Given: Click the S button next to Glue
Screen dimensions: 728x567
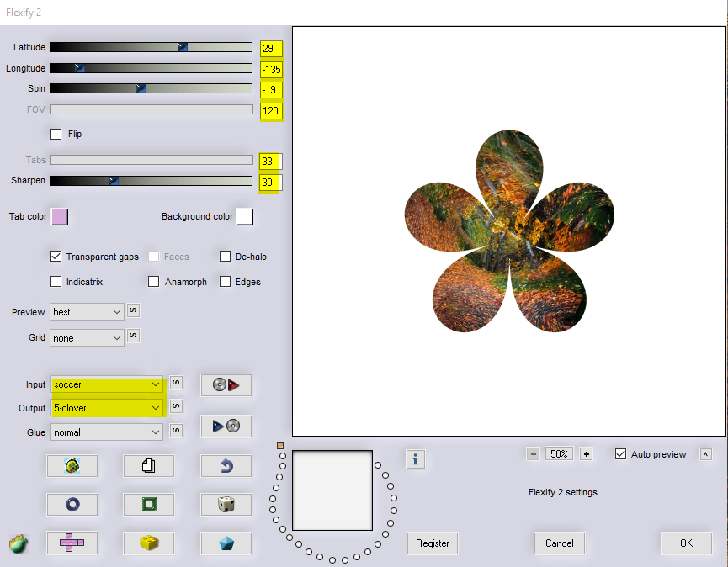Looking at the screenshot, I should pos(176,431).
